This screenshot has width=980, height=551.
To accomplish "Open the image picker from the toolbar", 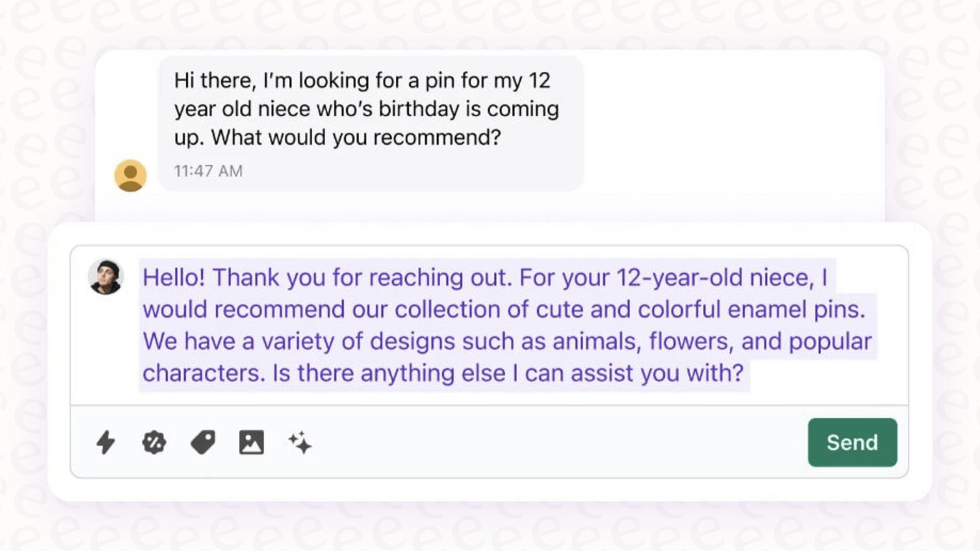I will (251, 443).
